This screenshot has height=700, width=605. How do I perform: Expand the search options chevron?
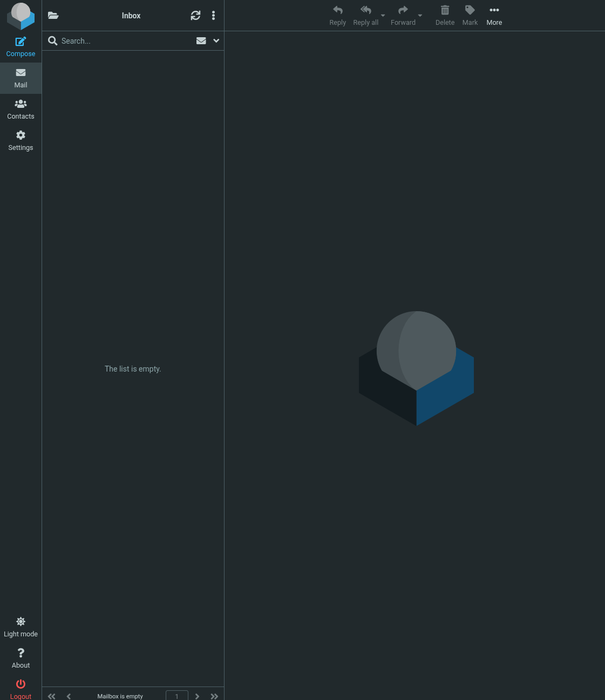coord(216,41)
